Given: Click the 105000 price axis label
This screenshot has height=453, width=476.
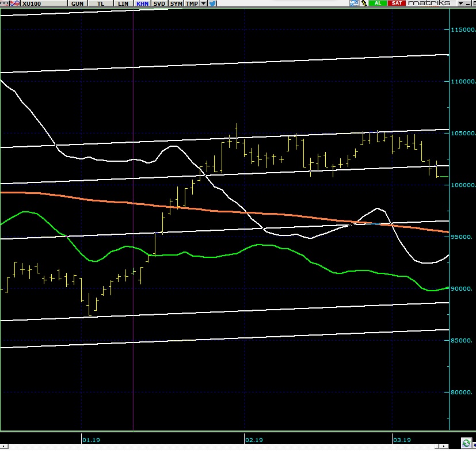Looking at the screenshot, I should [x=463, y=134].
